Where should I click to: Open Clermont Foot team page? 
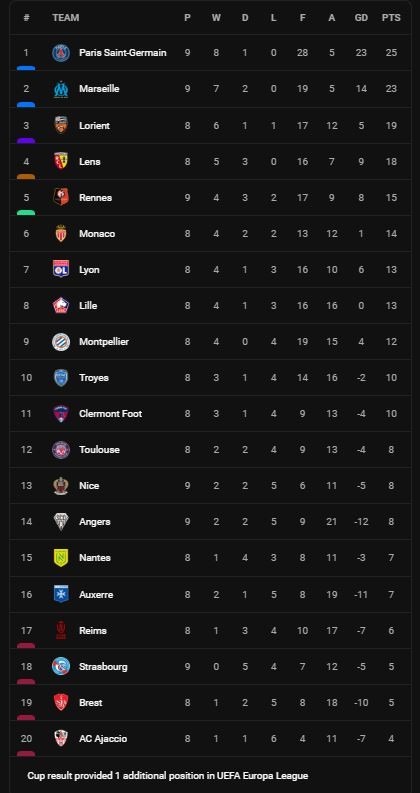coord(110,414)
